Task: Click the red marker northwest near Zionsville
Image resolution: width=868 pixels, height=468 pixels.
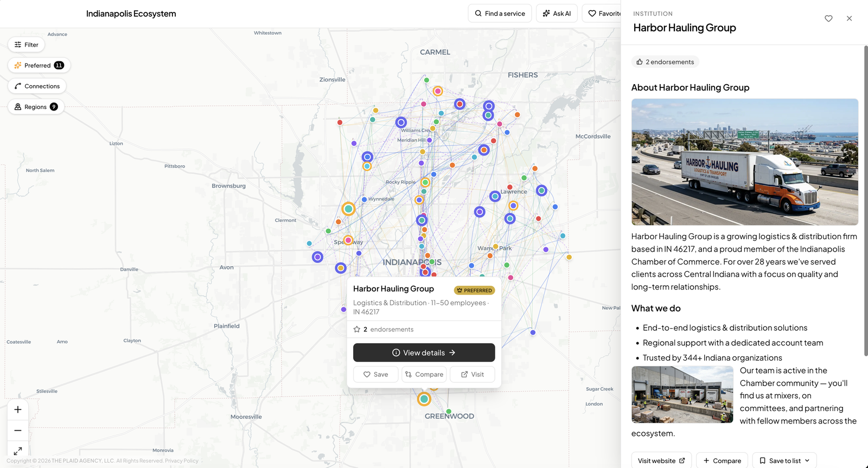Action: click(340, 123)
